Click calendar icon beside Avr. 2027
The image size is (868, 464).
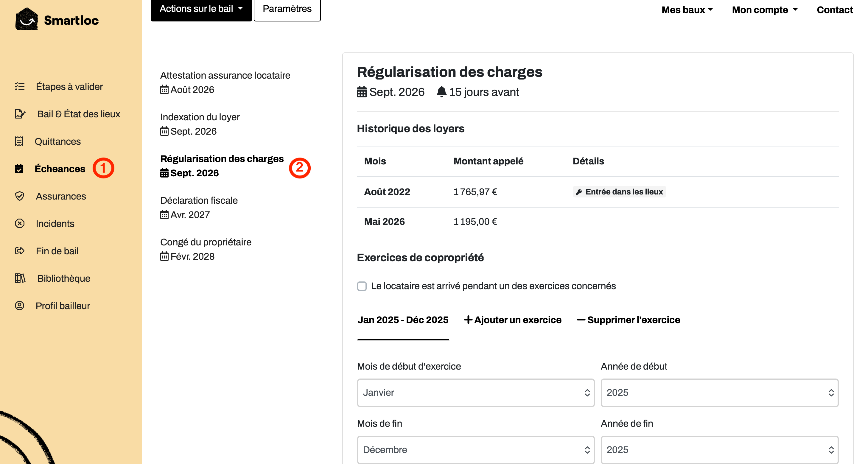point(164,215)
